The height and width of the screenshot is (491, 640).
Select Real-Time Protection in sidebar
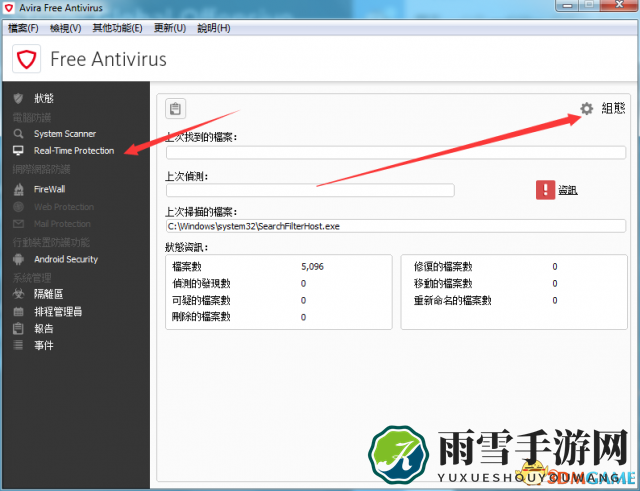click(x=74, y=151)
